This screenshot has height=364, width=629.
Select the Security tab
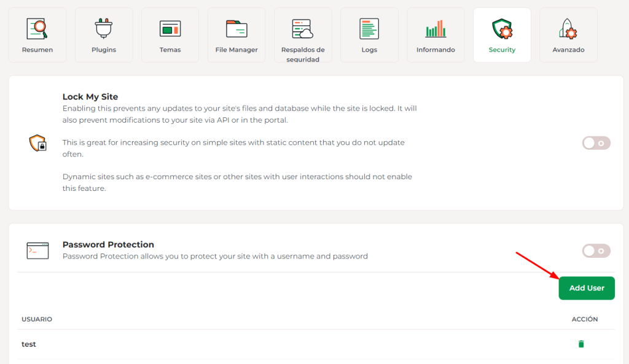502,35
